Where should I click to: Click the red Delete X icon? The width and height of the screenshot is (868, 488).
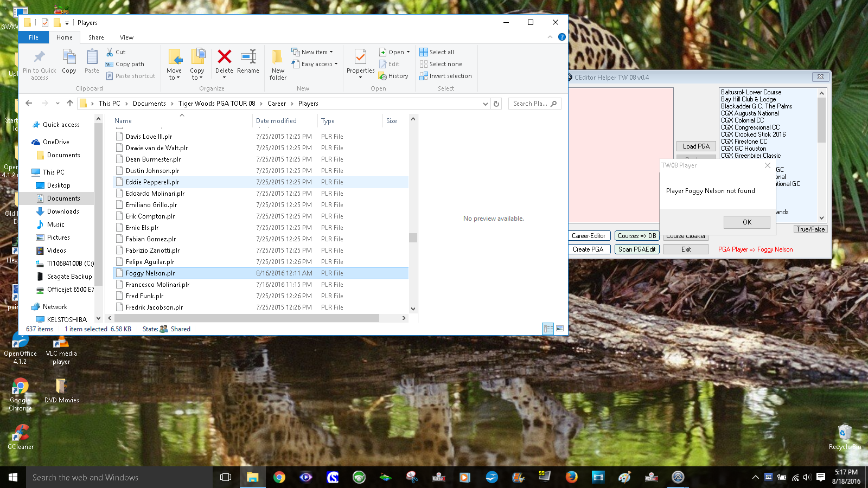pyautogui.click(x=224, y=56)
